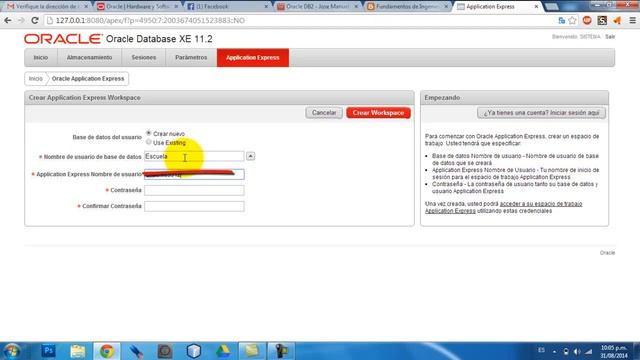640x360 pixels.
Task: Open the translate page icon in address bar
Action: point(562,20)
